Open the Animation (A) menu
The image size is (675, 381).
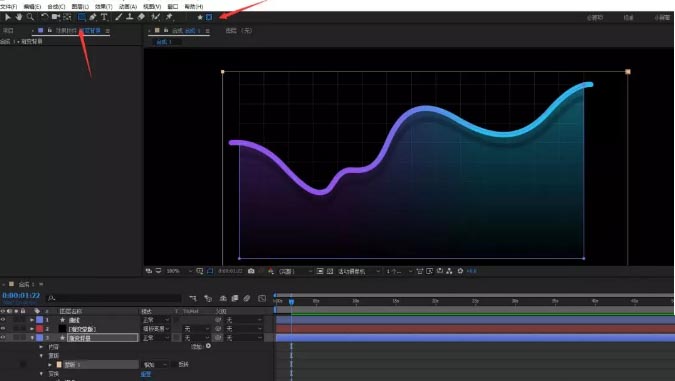pyautogui.click(x=128, y=6)
